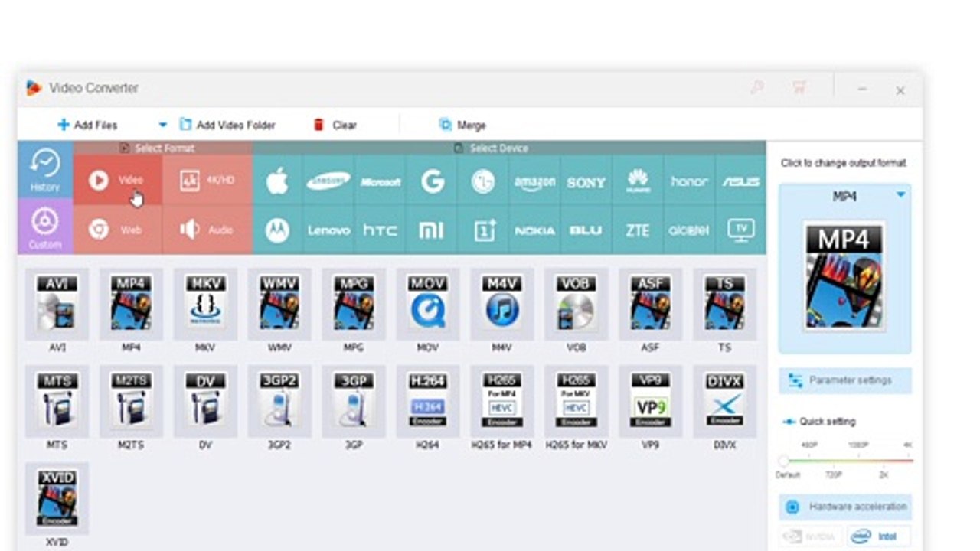Image resolution: width=980 pixels, height=551 pixels.
Task: Click Add Video Folder
Action: pyautogui.click(x=227, y=125)
